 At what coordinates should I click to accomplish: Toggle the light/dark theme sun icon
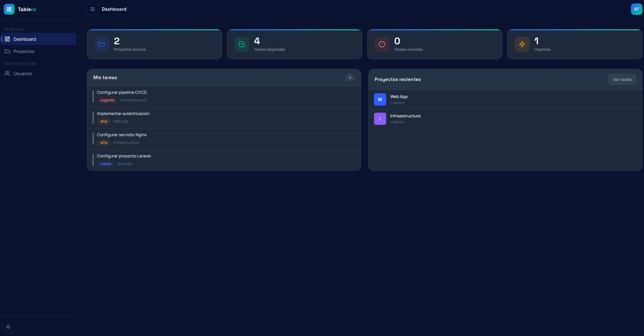coord(8,327)
